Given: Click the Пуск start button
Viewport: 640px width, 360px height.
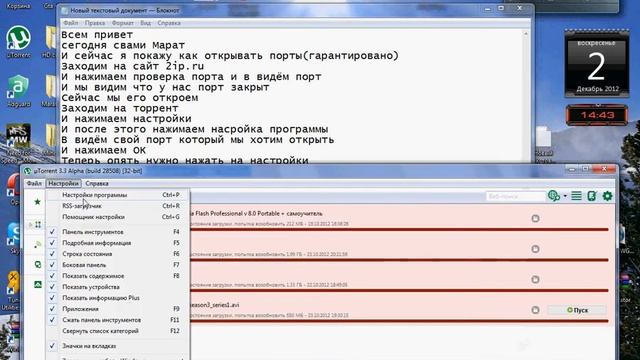Looking at the screenshot, I should click(x=577, y=310).
